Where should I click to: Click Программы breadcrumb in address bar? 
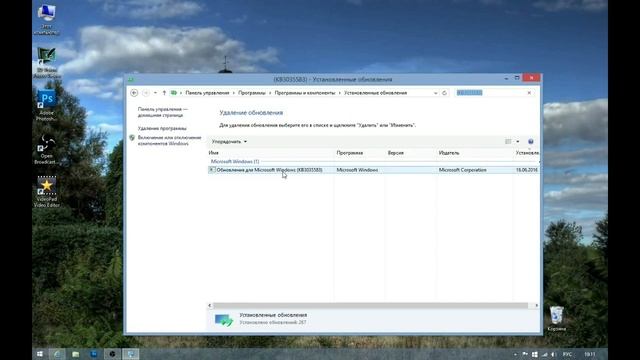251,93
